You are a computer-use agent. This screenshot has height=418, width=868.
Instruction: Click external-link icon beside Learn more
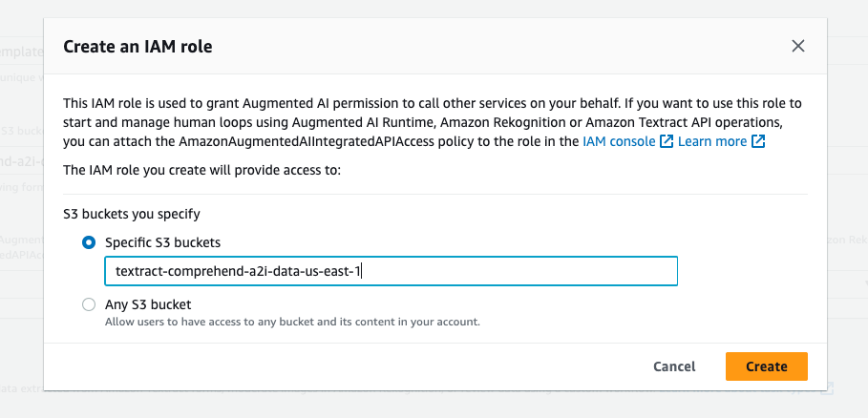tap(758, 141)
